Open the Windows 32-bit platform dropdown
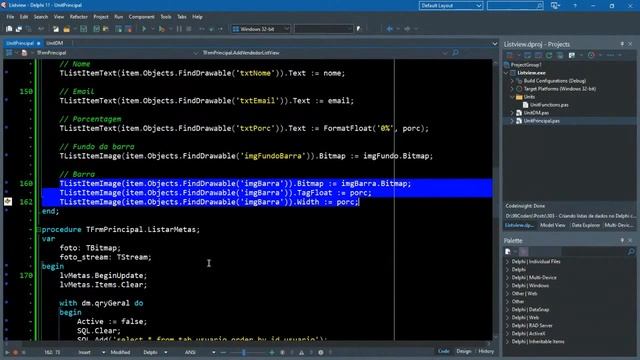The width and height of the screenshot is (640, 360). point(286,29)
